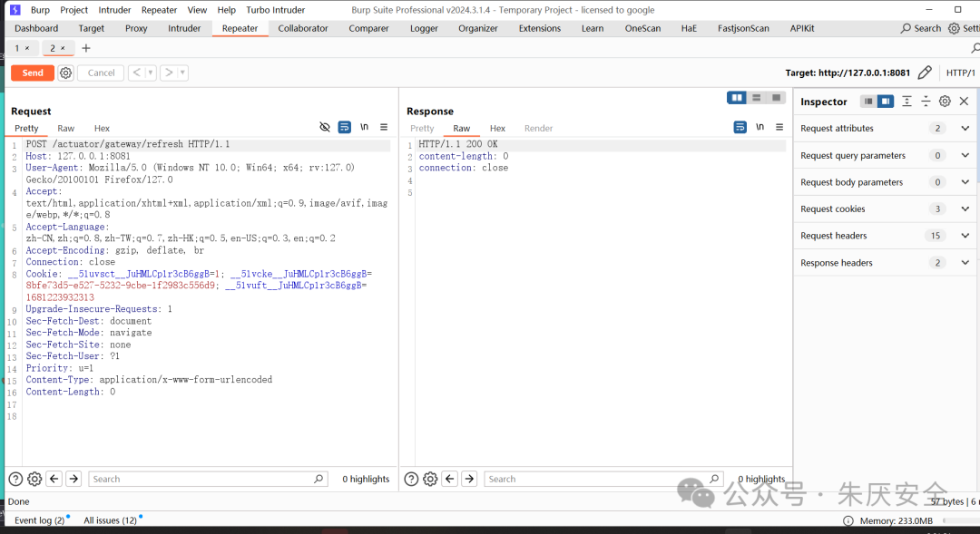Open the Turbo Intruder menu
980x534 pixels.
(276, 10)
